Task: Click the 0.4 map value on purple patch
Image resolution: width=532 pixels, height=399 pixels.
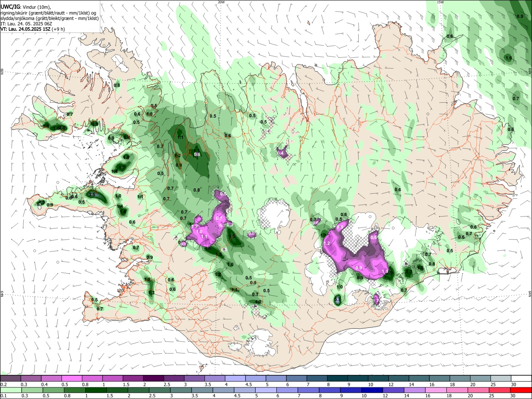Action: click(281, 153)
